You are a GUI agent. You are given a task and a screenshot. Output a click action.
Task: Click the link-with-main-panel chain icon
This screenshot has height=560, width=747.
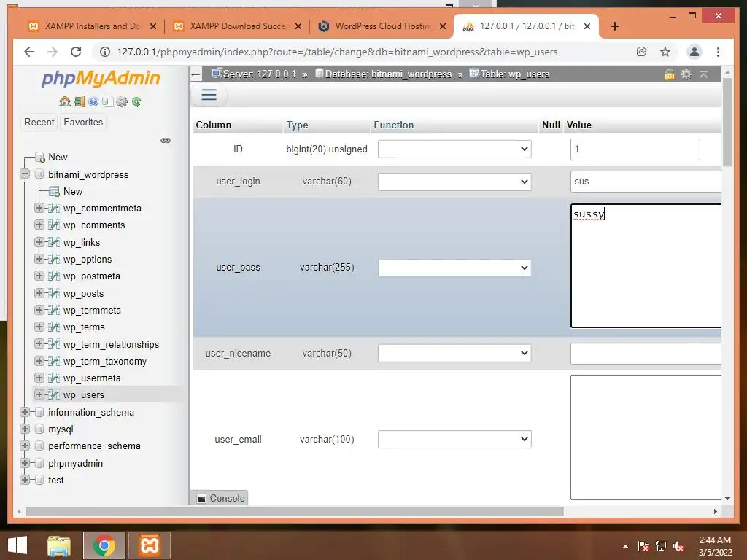pos(166,141)
